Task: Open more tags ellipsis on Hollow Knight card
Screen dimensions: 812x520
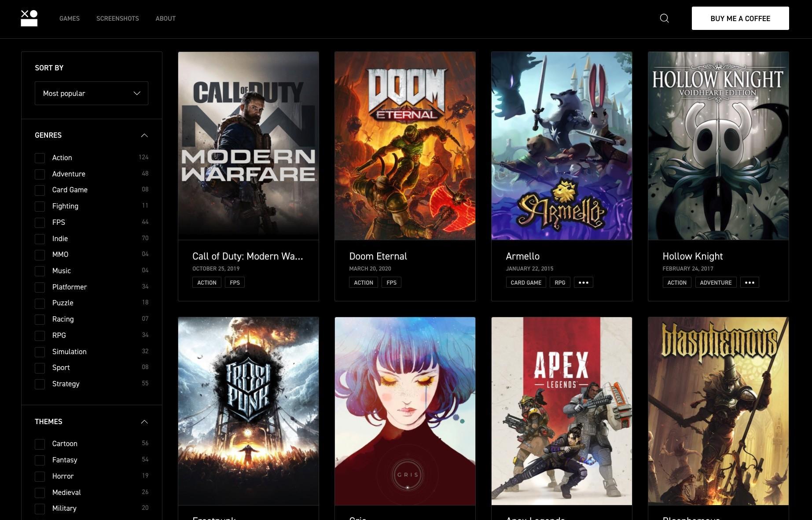Action: pos(750,282)
